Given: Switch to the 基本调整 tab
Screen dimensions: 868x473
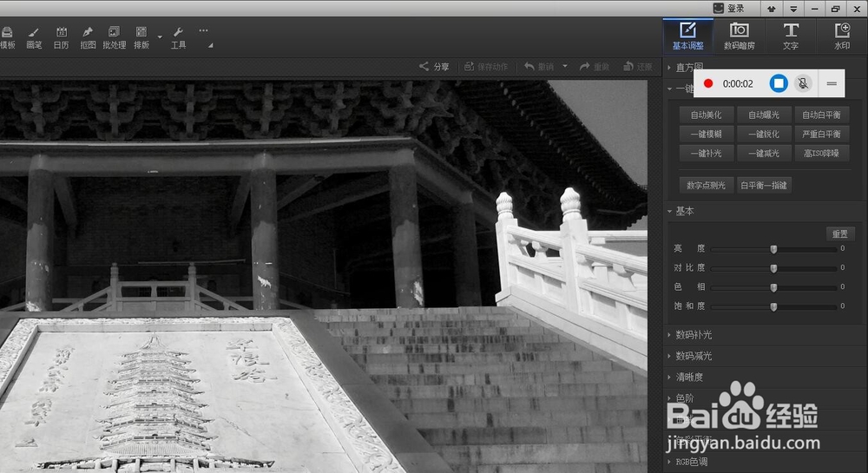Looking at the screenshot, I should [688, 36].
